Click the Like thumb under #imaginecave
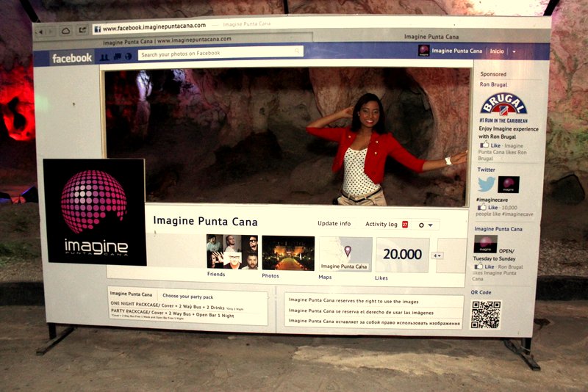This screenshot has width=588, height=392. coord(482,207)
